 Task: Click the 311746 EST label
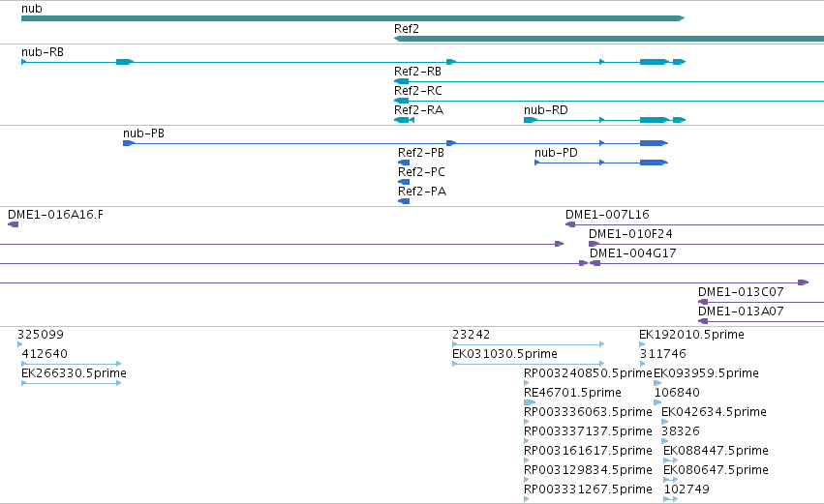[662, 354]
